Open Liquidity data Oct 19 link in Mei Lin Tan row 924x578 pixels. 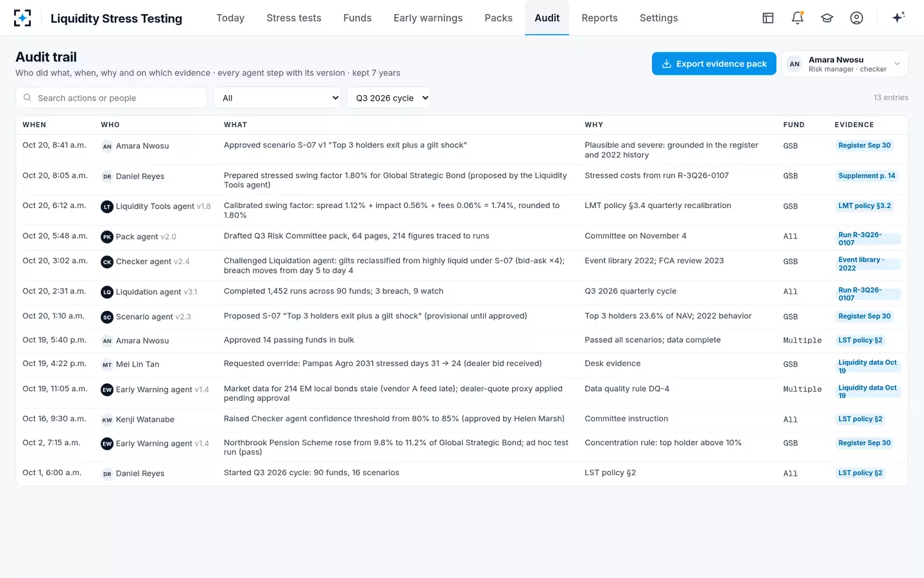click(x=868, y=367)
